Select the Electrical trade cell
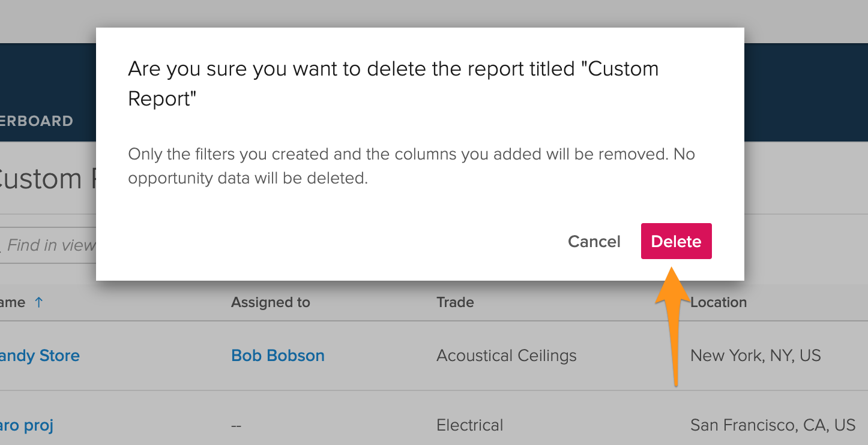 pos(469,425)
